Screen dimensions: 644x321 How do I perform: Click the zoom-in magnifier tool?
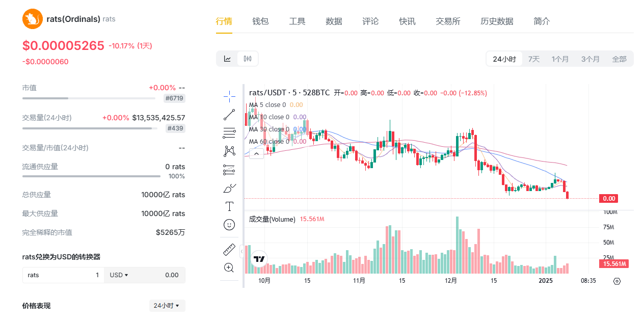tap(229, 267)
